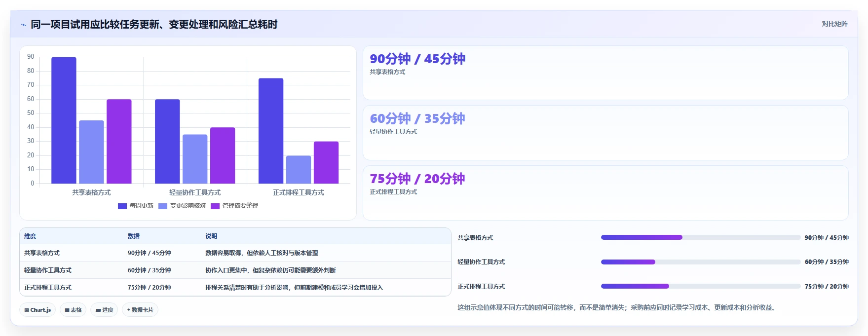
Task: Click the footnote starting 这组示意值体现不同方式
Action: coord(617,308)
